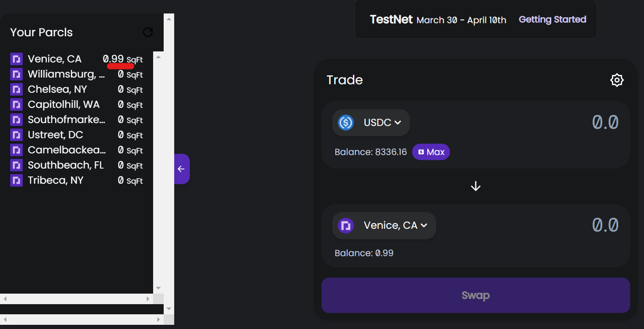Collapse sidebar with purple arrow tab
Screen dimensions: 644x329
pos(182,169)
